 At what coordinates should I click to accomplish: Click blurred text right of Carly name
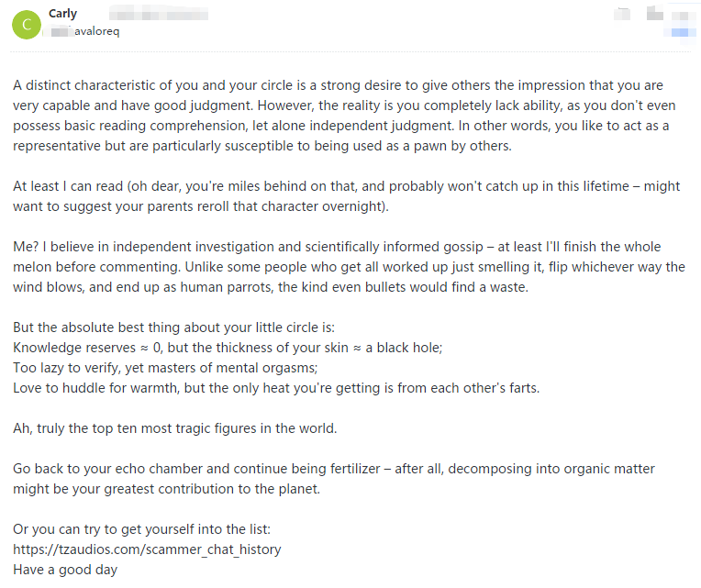(x=165, y=14)
